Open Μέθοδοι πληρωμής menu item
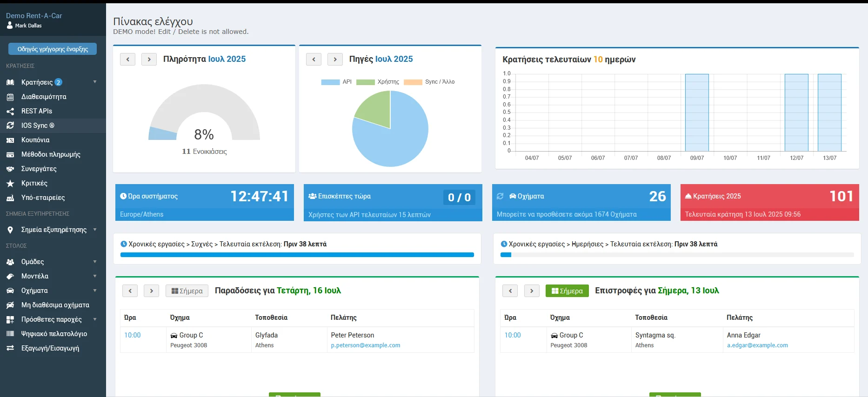The image size is (868, 397). (51, 154)
